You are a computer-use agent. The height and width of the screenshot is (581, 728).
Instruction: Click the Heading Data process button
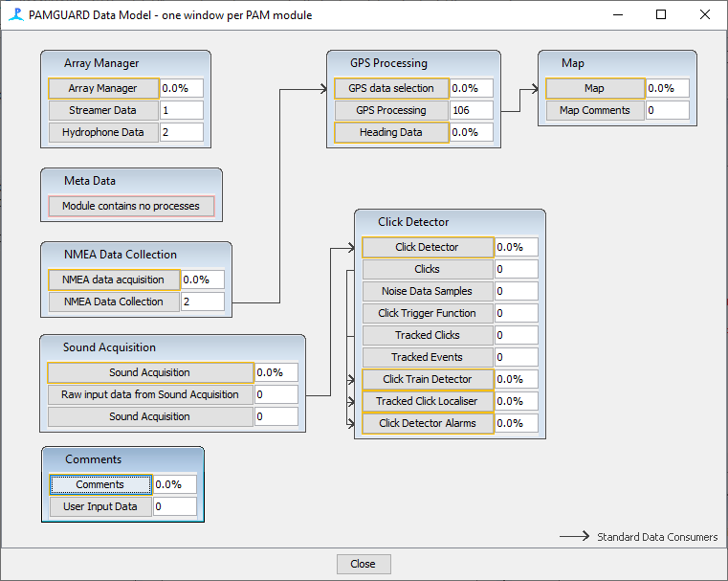click(x=391, y=132)
